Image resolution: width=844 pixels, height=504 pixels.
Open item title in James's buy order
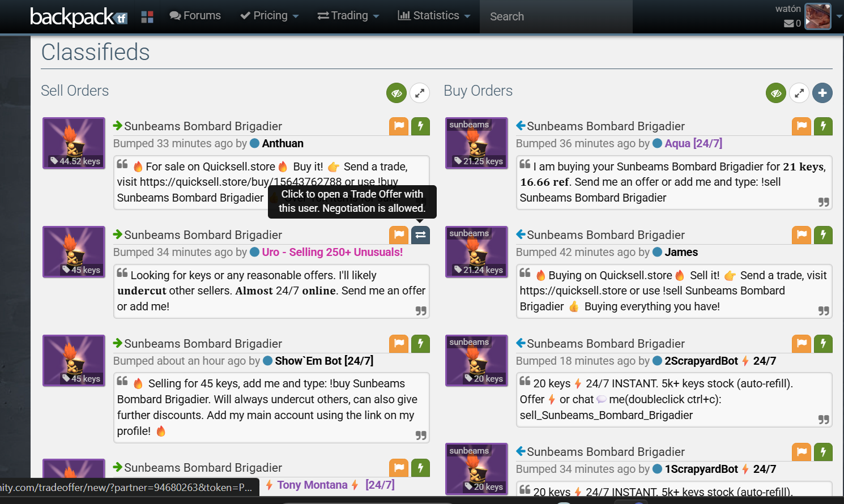[606, 235]
